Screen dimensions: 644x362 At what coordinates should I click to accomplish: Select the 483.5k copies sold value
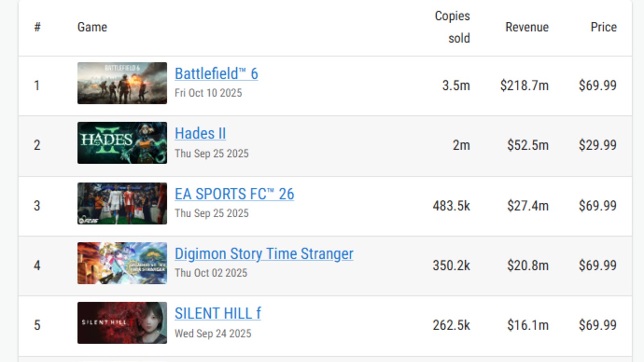click(451, 206)
